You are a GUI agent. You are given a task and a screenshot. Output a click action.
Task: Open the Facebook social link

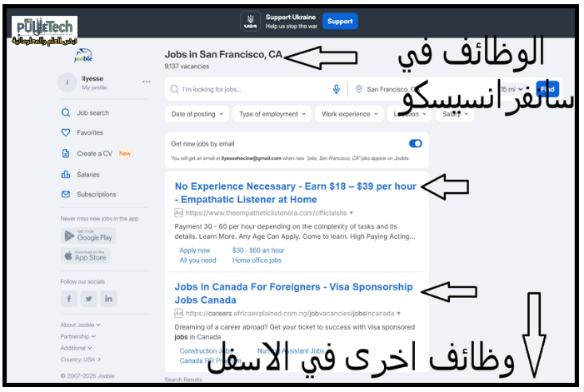[x=69, y=299]
